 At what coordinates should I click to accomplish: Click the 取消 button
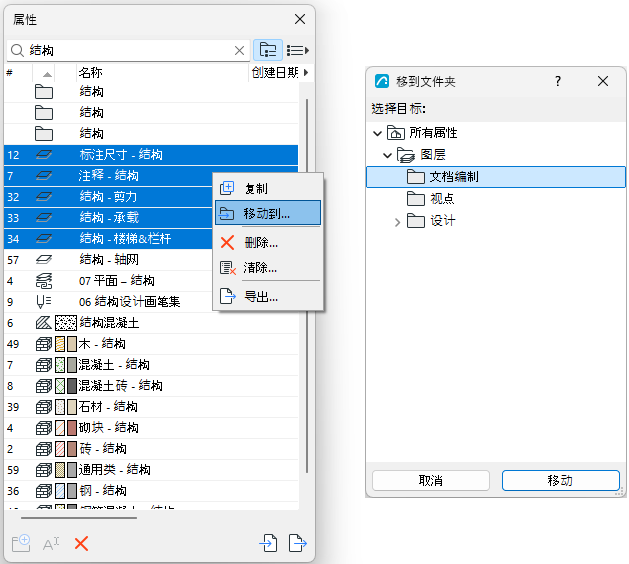tap(431, 480)
